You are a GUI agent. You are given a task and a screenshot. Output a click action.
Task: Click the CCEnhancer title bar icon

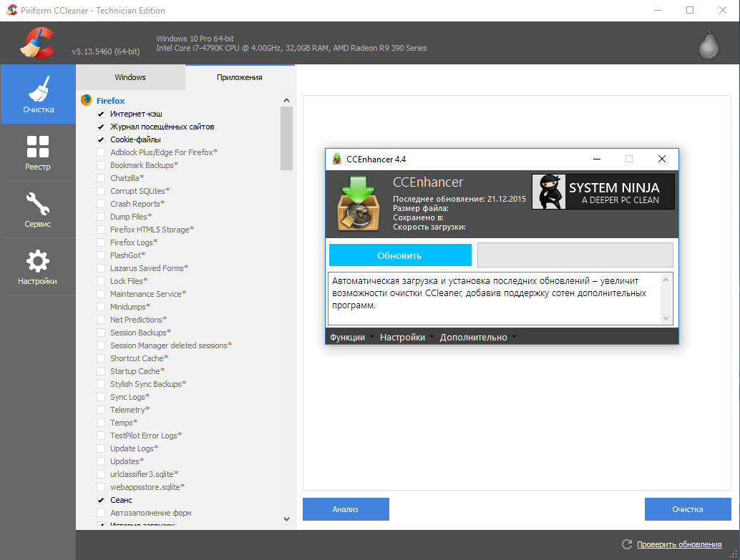[336, 159]
